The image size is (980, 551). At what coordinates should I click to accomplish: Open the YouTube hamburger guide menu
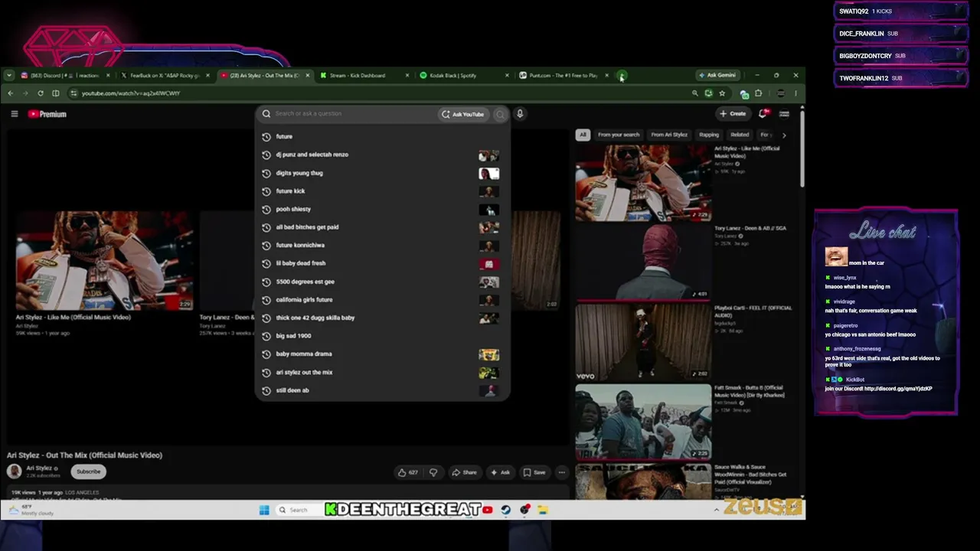pos(15,114)
